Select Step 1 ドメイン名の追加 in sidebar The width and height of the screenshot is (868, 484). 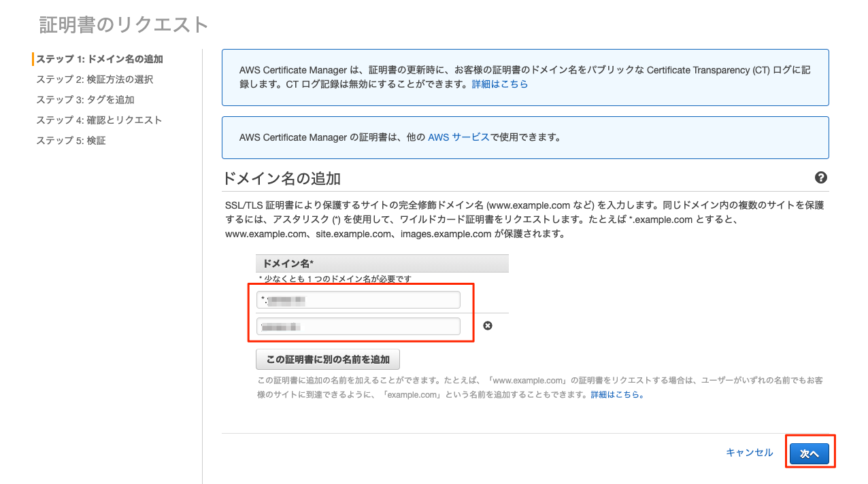pyautogui.click(x=99, y=59)
